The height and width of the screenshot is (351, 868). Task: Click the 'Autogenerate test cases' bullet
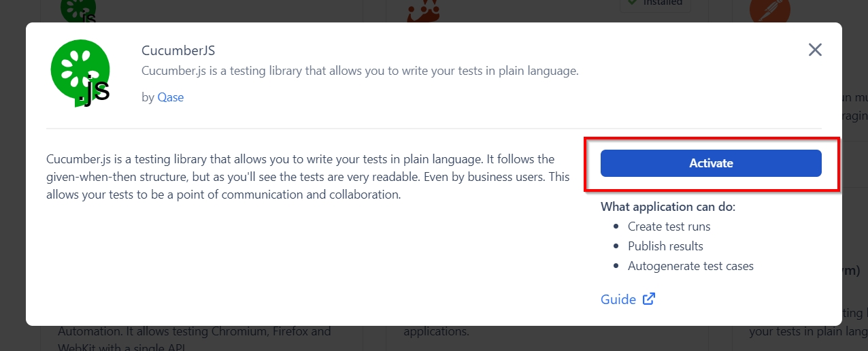(x=690, y=266)
